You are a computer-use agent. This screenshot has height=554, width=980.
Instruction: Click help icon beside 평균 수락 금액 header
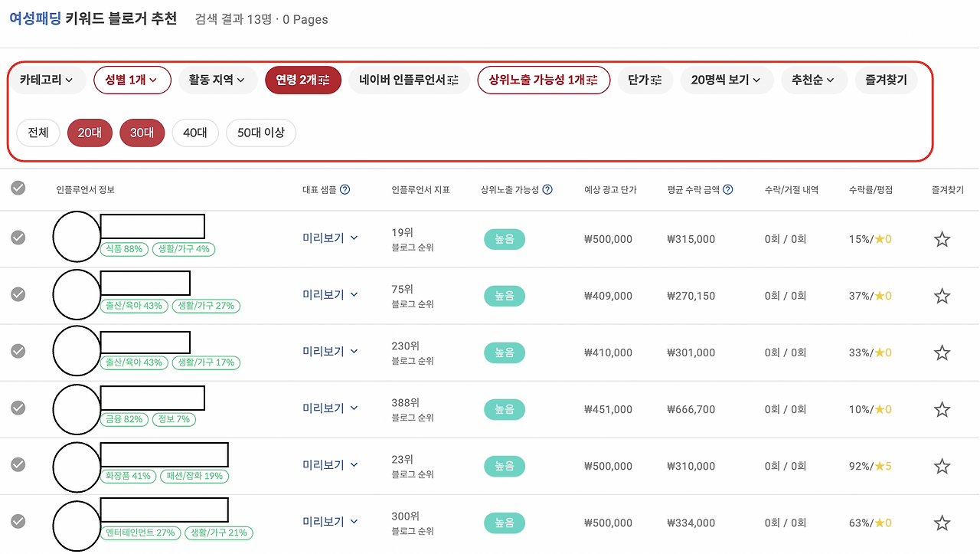point(729,189)
